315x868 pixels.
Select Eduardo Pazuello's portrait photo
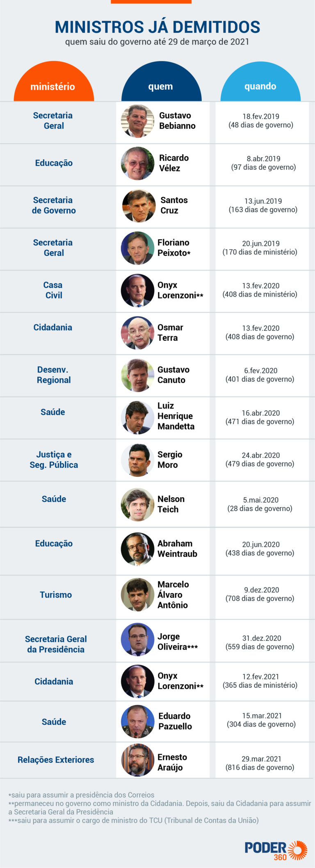(138, 721)
